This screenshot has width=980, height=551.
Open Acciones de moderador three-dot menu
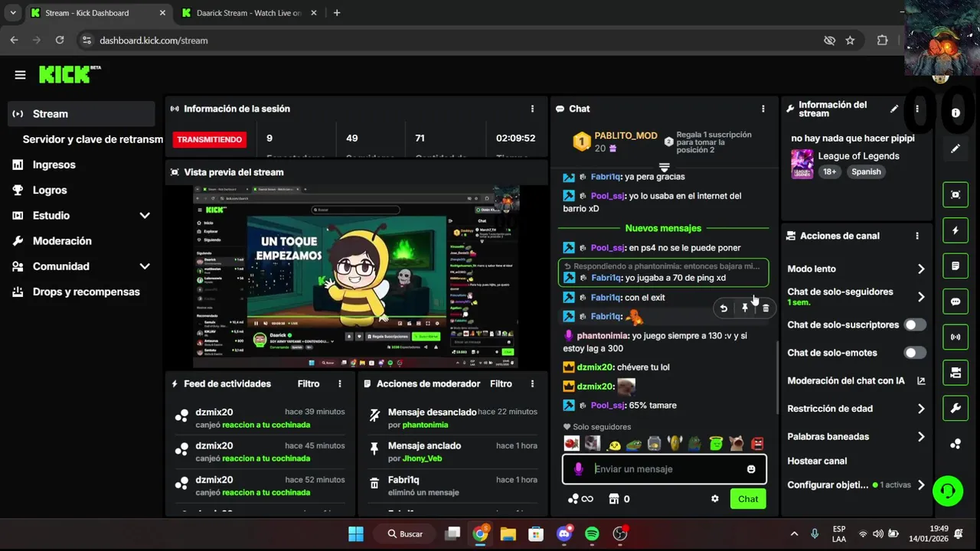click(x=532, y=383)
